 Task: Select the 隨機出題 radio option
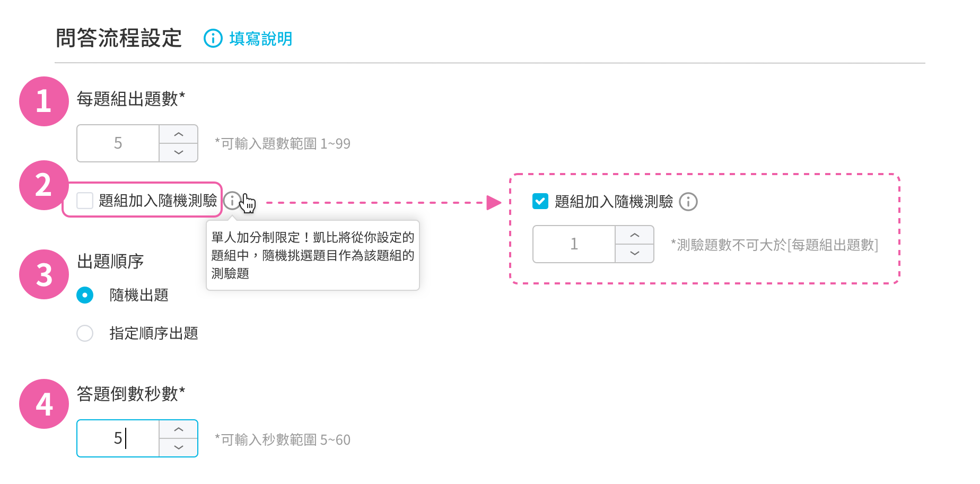click(x=85, y=295)
